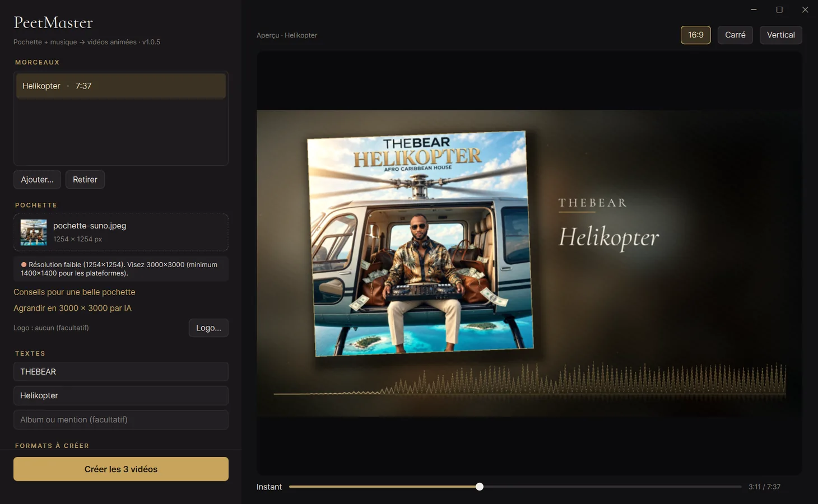Screen dimensions: 818x504
Task: Maximize the PeetMaster window
Action: [x=779, y=10]
